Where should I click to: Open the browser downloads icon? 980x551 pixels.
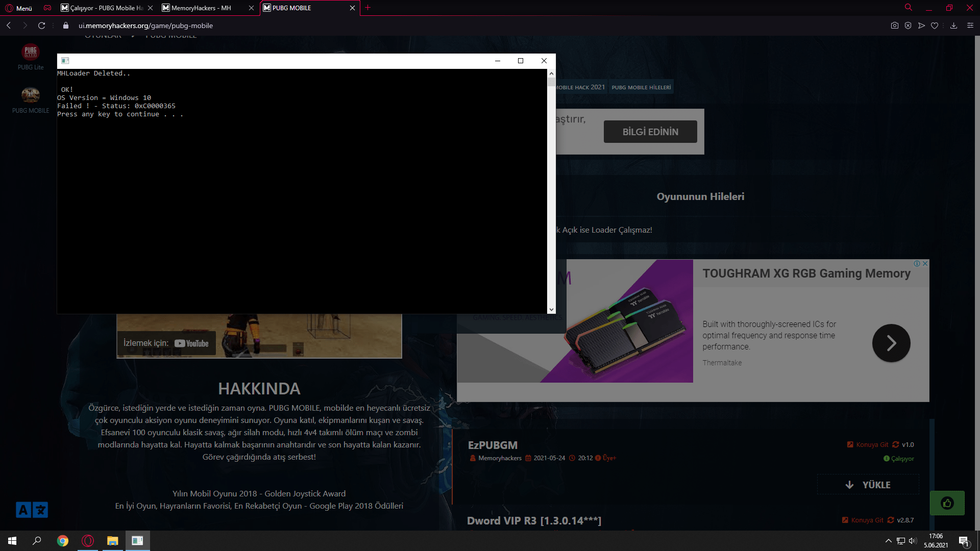click(x=953, y=26)
